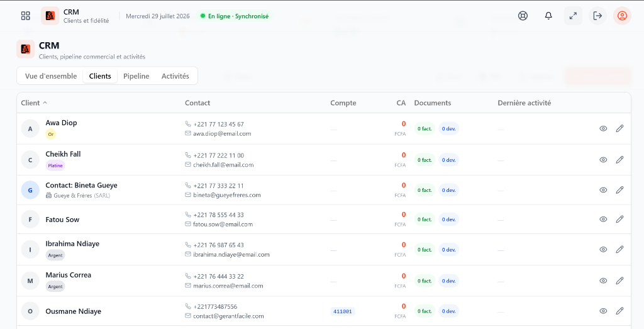Click phone number +221 78 555 44 33
Image resolution: width=644 pixels, height=329 pixels.
(218, 215)
